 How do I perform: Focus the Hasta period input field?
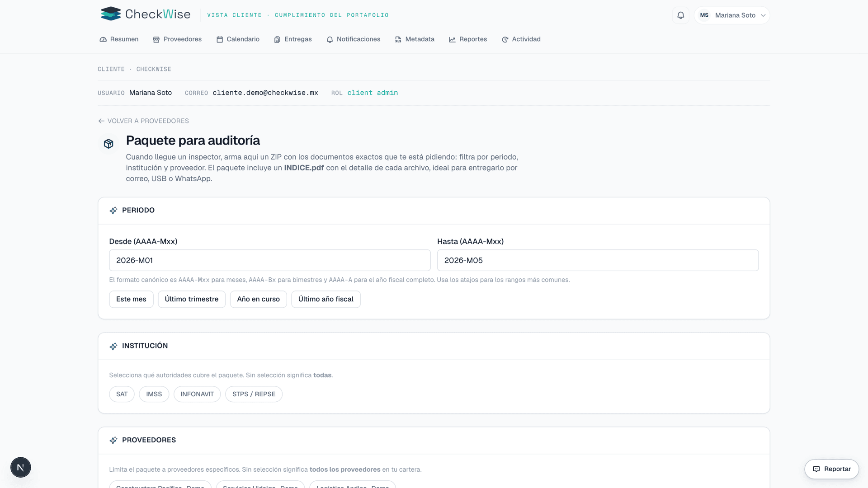pyautogui.click(x=598, y=260)
